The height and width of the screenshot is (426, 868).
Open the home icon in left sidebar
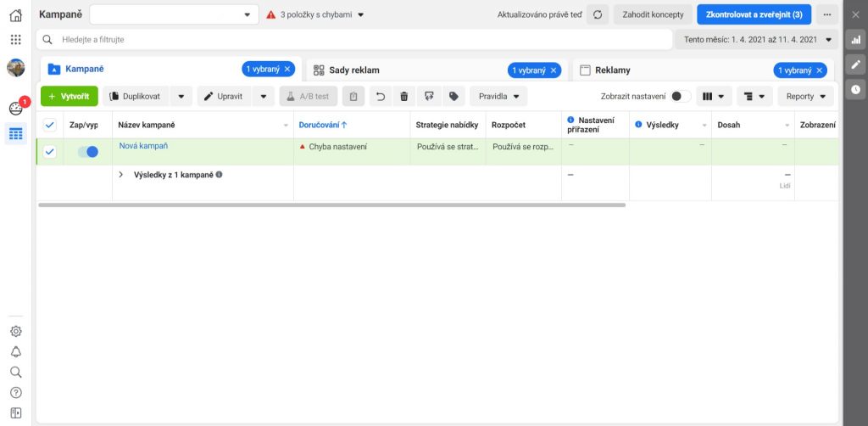tap(15, 15)
